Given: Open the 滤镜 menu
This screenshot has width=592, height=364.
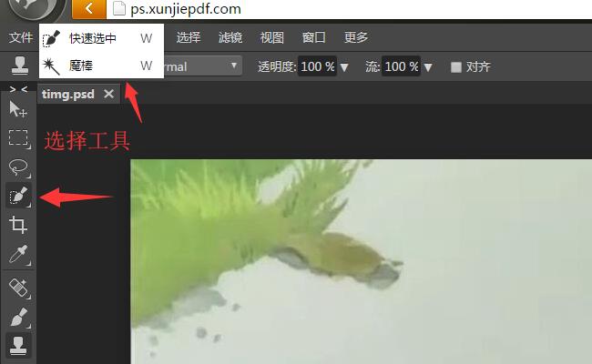Looking at the screenshot, I should tap(230, 37).
